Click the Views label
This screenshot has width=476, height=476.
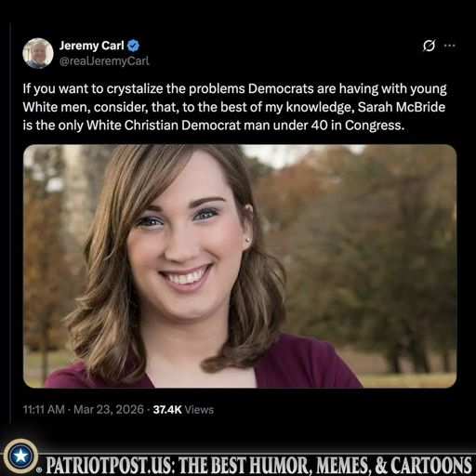199,410
